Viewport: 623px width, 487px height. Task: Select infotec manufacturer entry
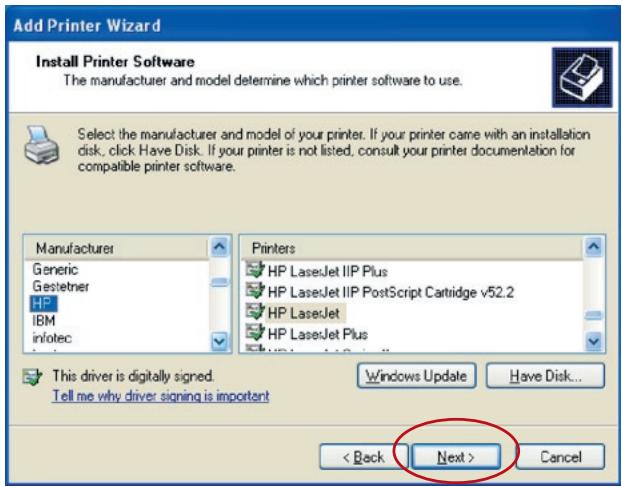click(52, 338)
